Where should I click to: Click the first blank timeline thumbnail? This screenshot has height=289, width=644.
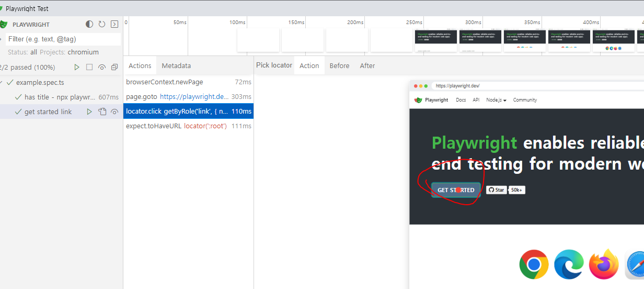[258, 40]
